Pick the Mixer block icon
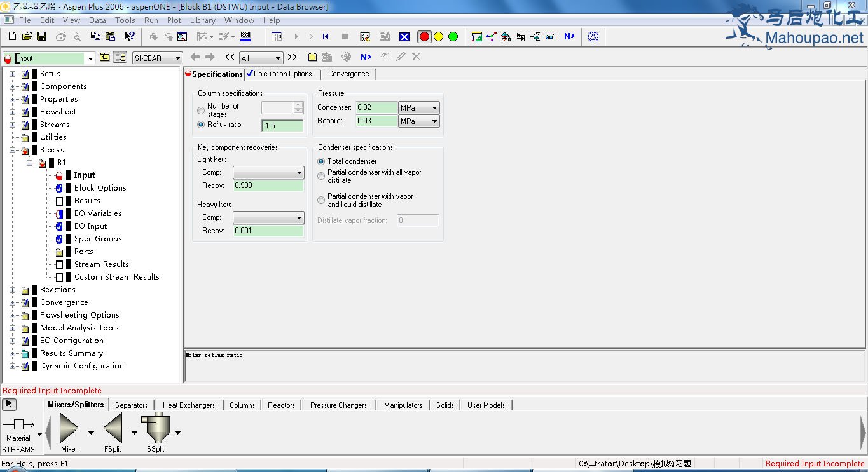Screen dimensions: 868x472 pyautogui.click(x=69, y=428)
